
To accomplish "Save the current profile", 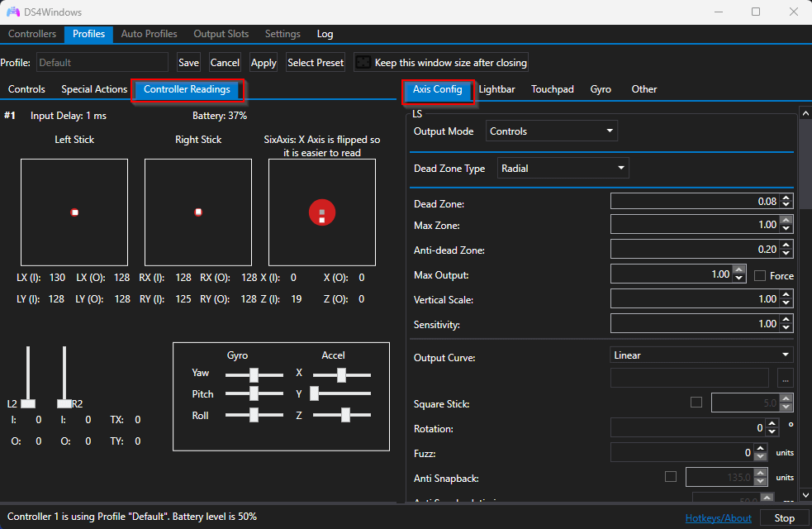I will pyautogui.click(x=188, y=62).
